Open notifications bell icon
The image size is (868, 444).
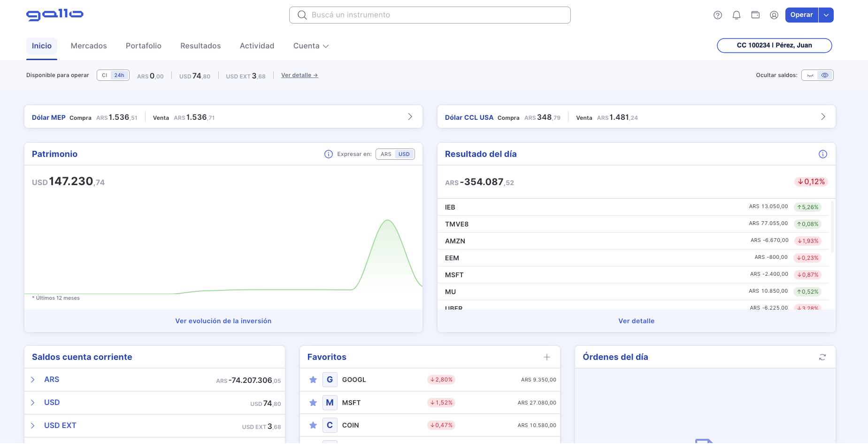coord(736,15)
